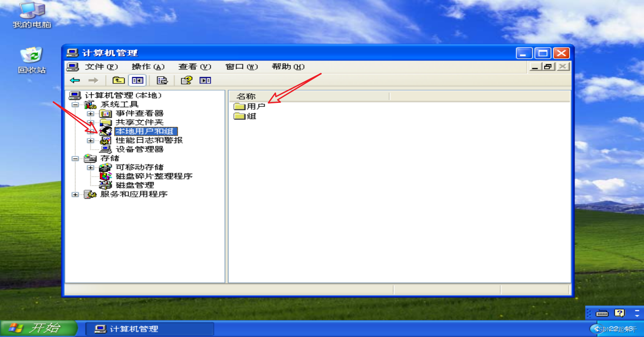Screen dimensions: 644x337
Task: Select the 系统工具 node icon
Action: coord(90,105)
